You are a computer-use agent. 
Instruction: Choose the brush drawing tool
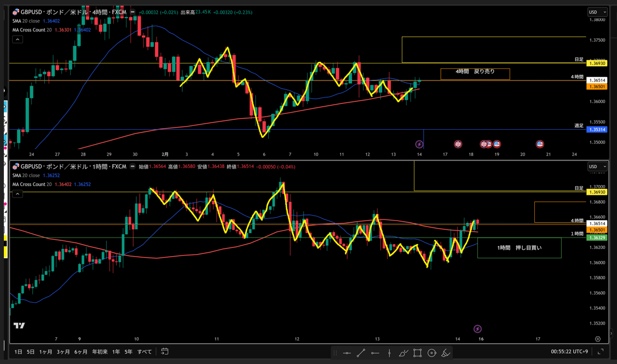(x=403, y=353)
